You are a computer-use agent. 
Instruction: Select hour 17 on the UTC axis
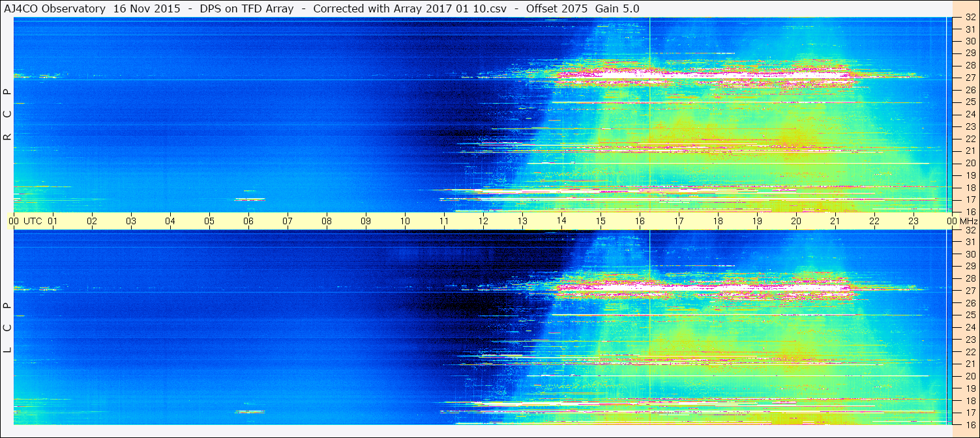click(x=679, y=221)
